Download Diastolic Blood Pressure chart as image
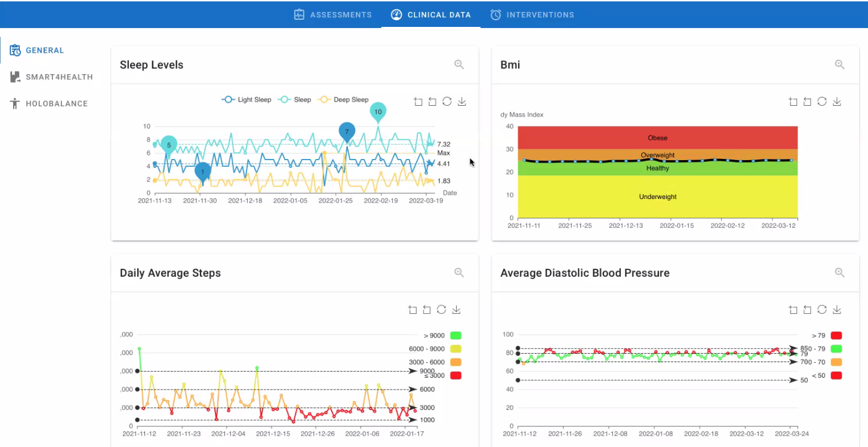868x447 pixels. pyautogui.click(x=836, y=310)
